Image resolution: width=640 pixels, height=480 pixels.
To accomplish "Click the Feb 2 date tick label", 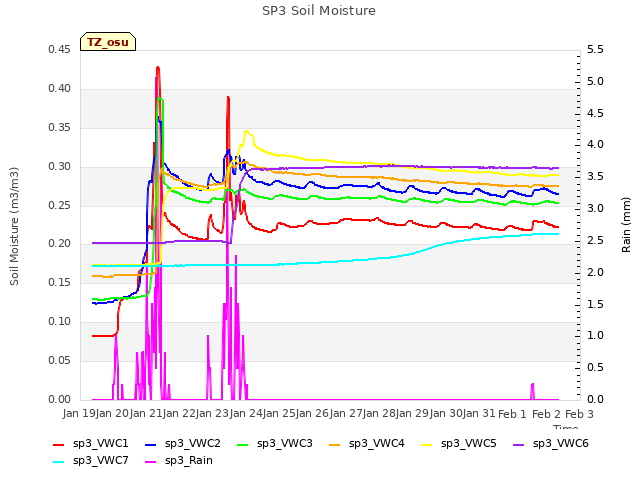I will [546, 414].
